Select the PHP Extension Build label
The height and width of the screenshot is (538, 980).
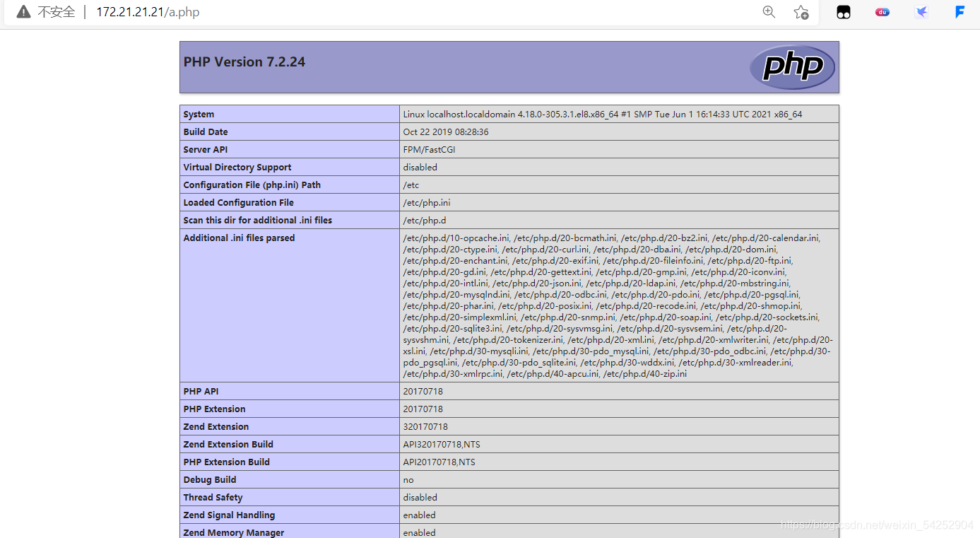(227, 462)
